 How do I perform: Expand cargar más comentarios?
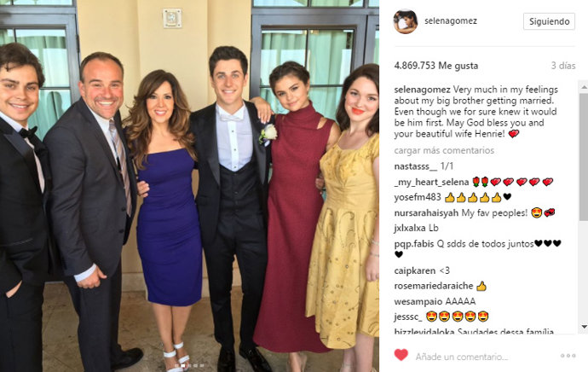[444, 150]
